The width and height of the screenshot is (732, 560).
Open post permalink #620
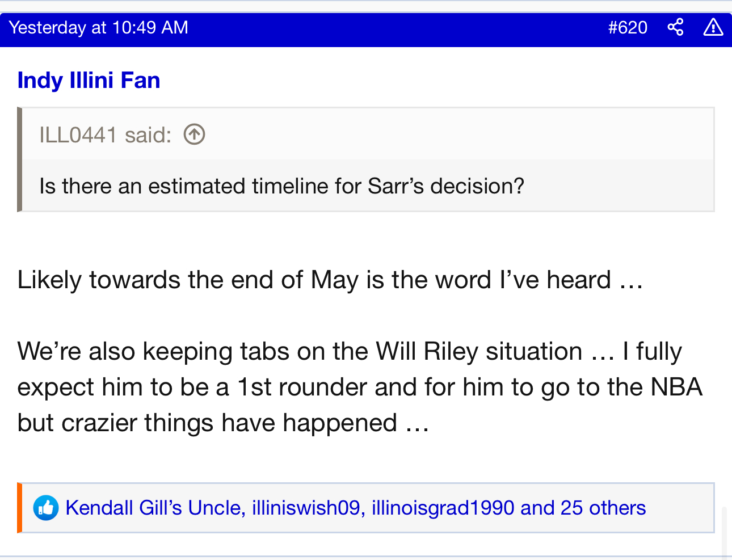628,27
